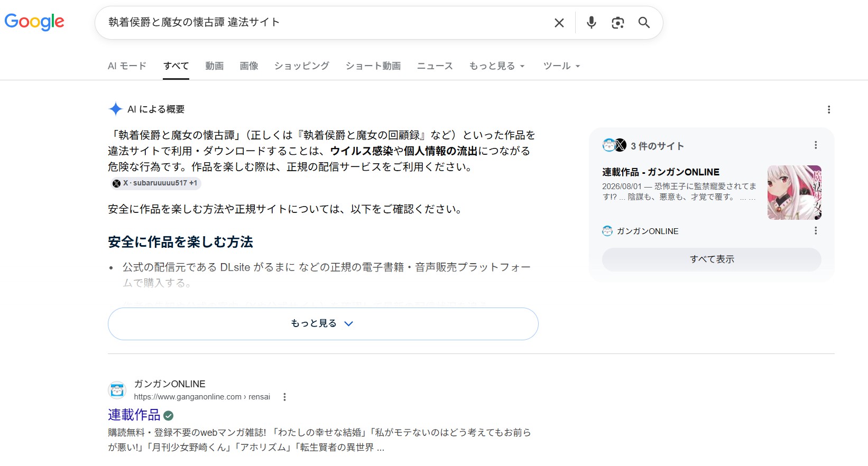The width and height of the screenshot is (868, 466).
Task: Switch to 画像 tab
Action: 249,66
